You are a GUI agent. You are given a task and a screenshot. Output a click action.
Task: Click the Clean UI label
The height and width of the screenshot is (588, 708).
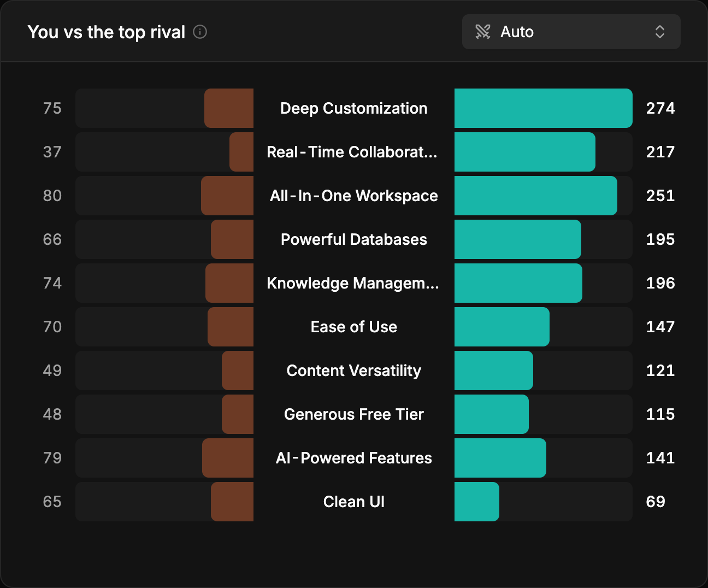(354, 502)
